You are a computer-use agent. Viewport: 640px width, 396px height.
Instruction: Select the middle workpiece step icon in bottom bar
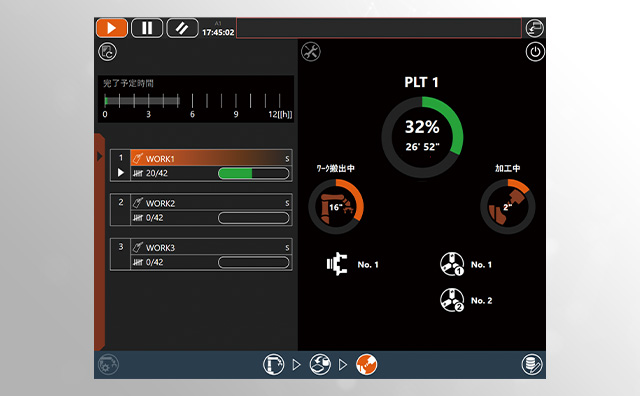click(x=320, y=364)
